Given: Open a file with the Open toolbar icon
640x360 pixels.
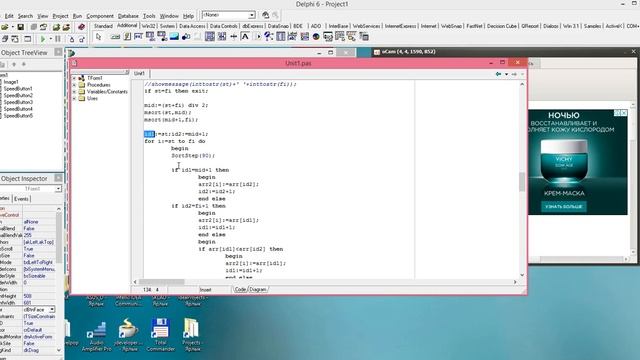Looking at the screenshot, I should tap(5, 27).
